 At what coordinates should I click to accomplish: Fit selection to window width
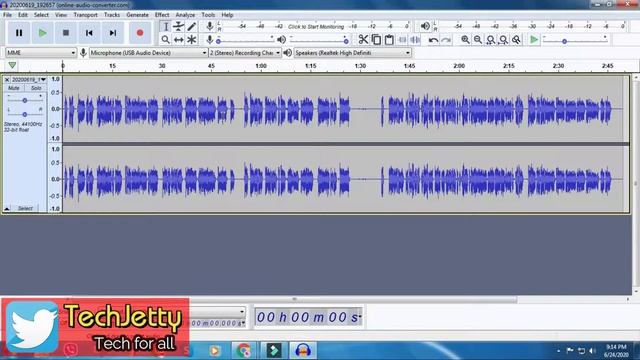(491, 40)
